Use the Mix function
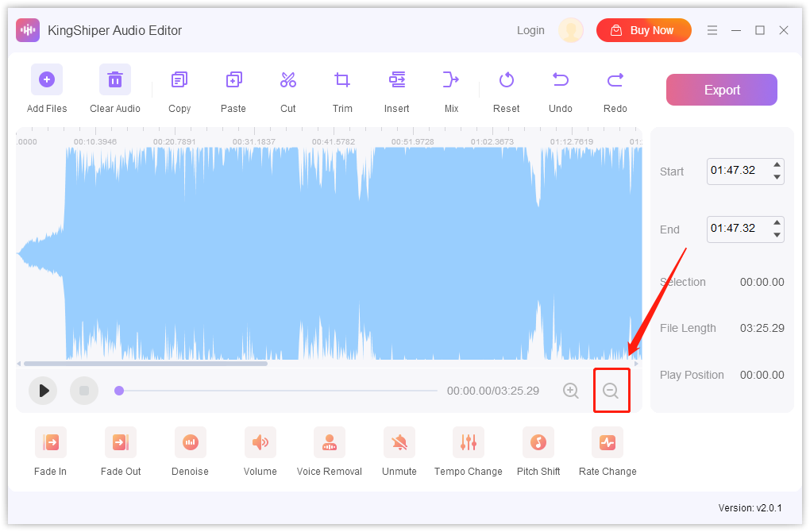The width and height of the screenshot is (810, 532). (x=450, y=87)
